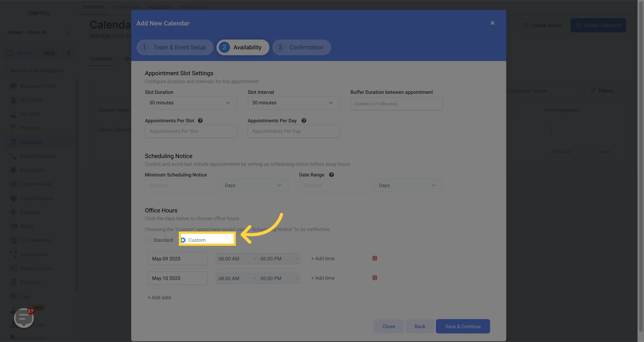Click the + Add date link
The image size is (644, 342).
point(160,297)
